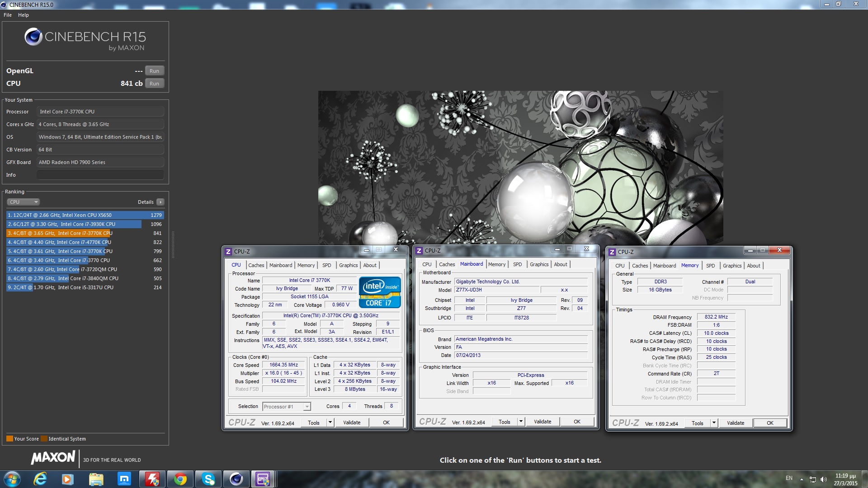Switch to CPU-Z taskbar icon
This screenshot has height=488, width=868.
(x=263, y=479)
